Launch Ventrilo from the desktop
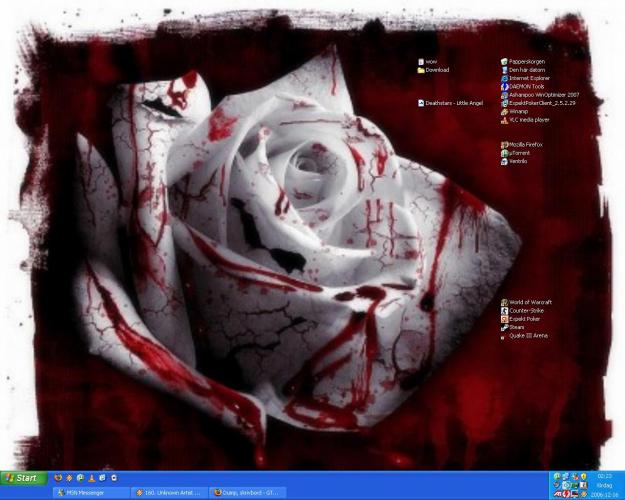The image size is (625, 500). point(504,161)
